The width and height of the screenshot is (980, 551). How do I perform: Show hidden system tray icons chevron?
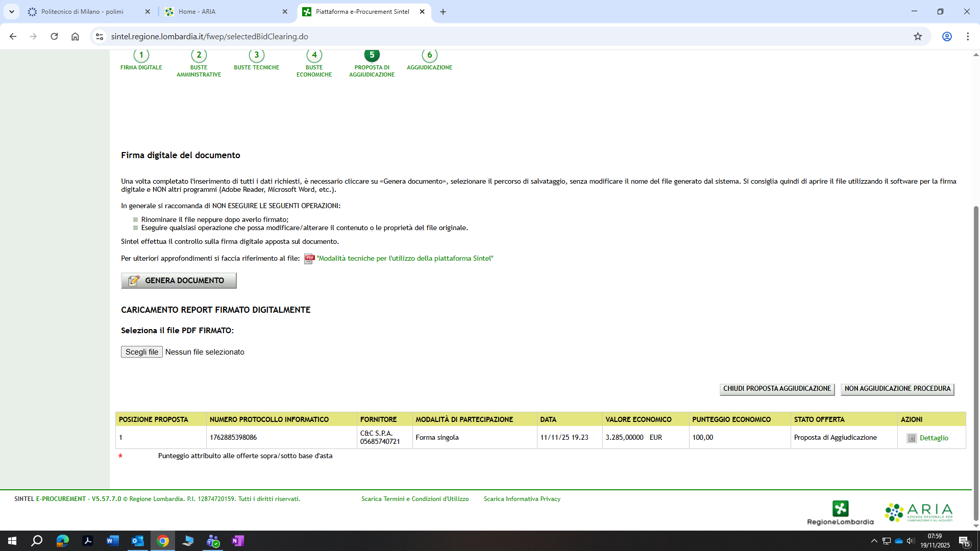(874, 541)
